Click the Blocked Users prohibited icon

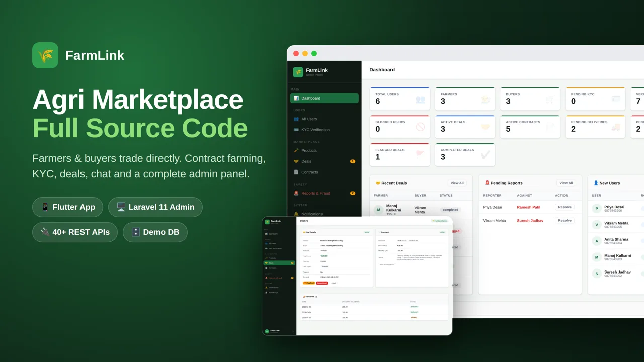point(420,127)
